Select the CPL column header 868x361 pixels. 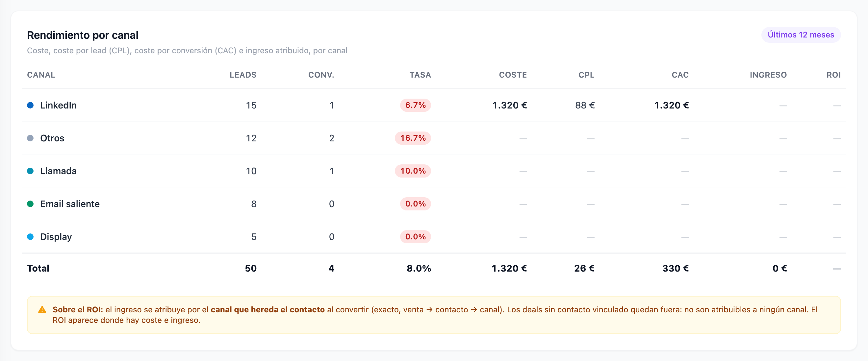pyautogui.click(x=586, y=75)
